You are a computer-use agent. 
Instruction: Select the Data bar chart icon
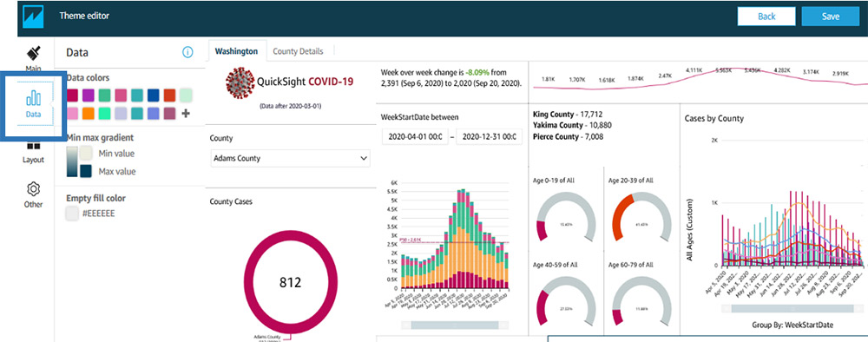[33, 98]
